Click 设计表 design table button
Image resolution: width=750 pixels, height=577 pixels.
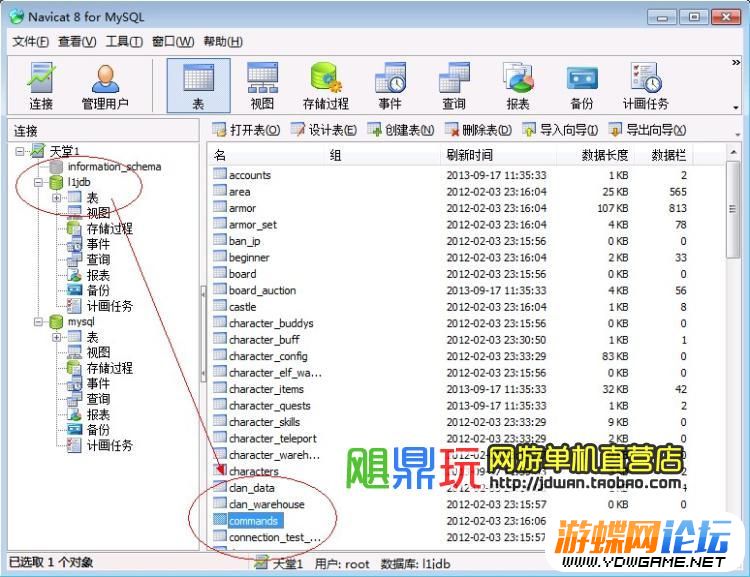323,130
